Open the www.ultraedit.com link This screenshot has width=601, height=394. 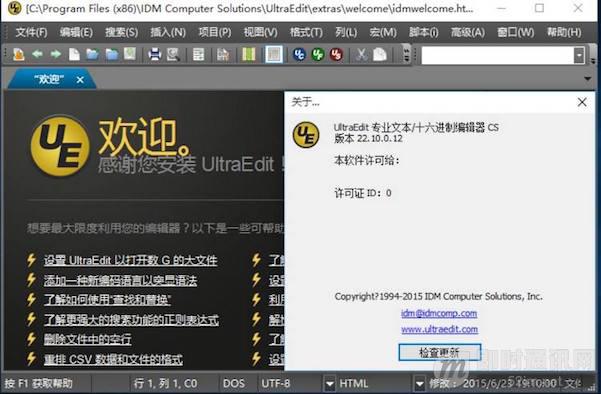point(440,329)
